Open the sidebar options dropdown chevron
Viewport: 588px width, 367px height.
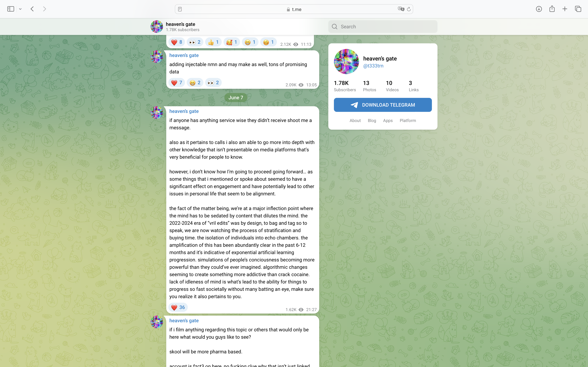click(x=20, y=9)
